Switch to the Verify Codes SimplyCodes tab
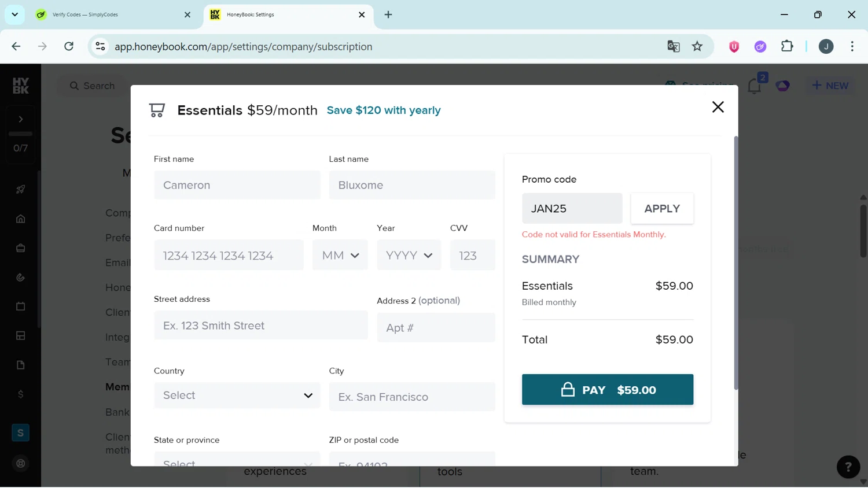The image size is (868, 488). [x=113, y=14]
